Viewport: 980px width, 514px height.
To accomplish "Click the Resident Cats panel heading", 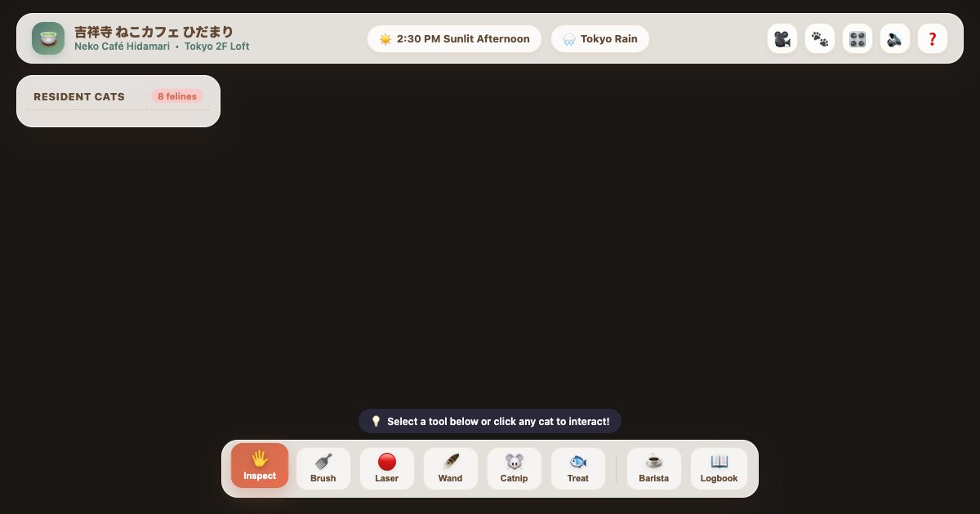I will 79,96.
